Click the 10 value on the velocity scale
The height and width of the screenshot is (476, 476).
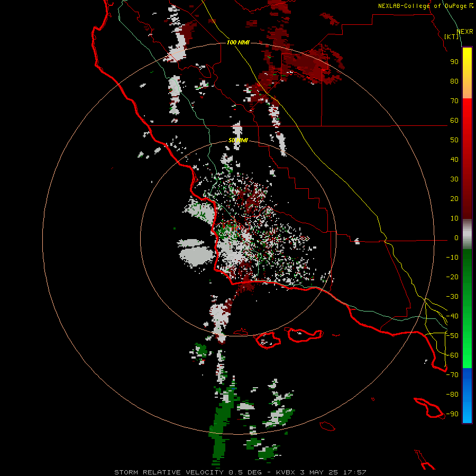click(454, 218)
